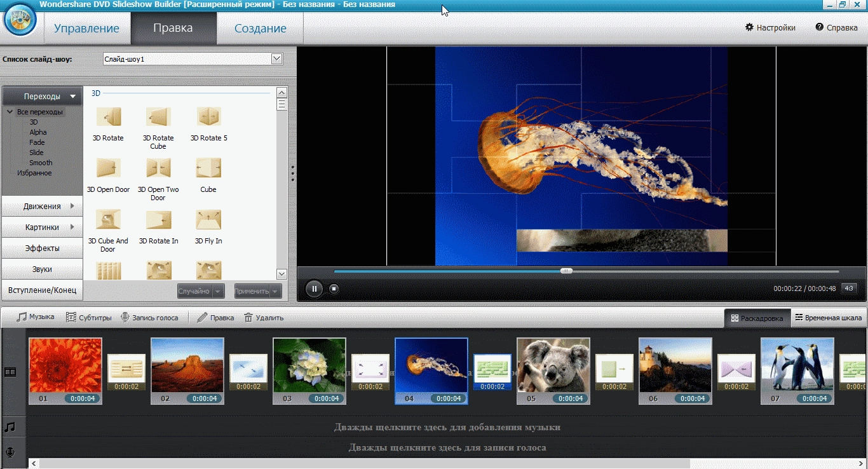Start Запись голоса voice recording
868x469 pixels.
click(149, 317)
